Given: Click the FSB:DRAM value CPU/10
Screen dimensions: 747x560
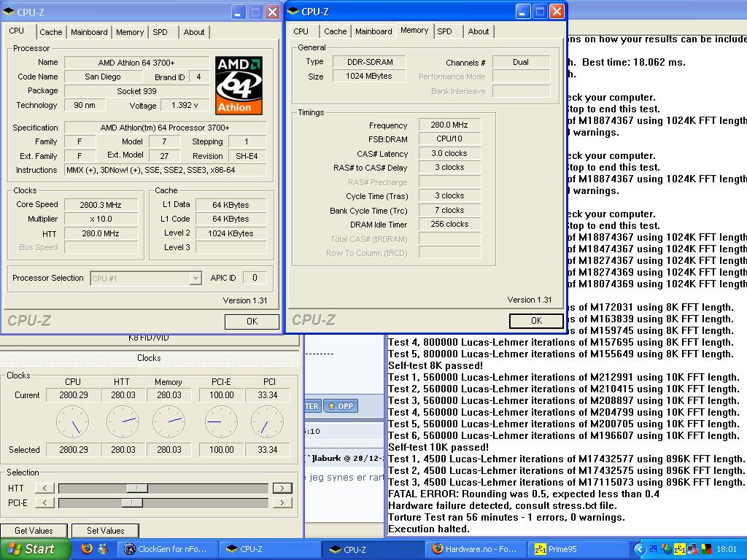Looking at the screenshot, I should pos(449,139).
